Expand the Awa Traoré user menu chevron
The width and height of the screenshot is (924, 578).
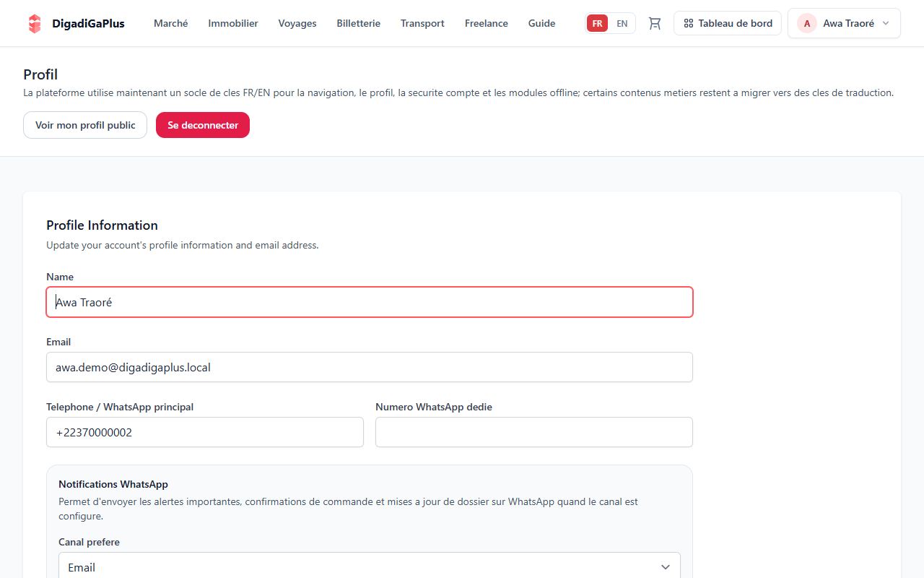(x=886, y=23)
